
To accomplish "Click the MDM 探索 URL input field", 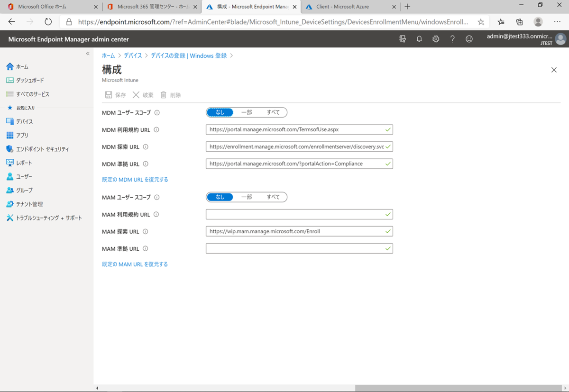I will coord(299,146).
